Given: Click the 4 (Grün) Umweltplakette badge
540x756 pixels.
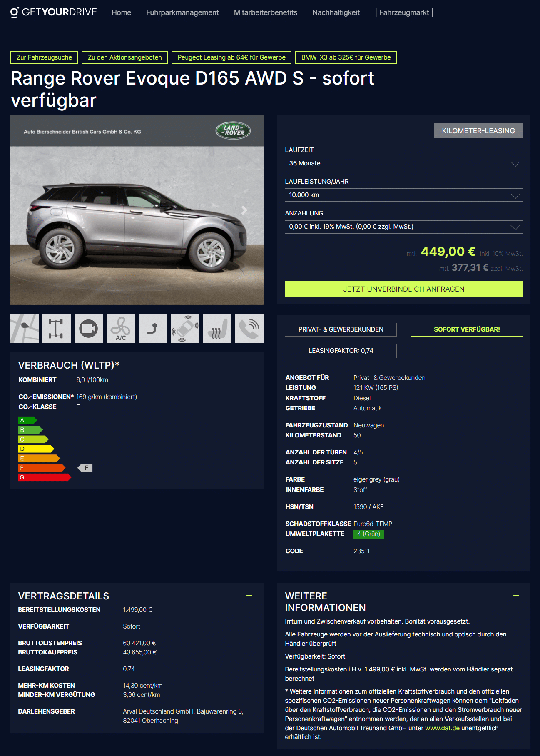Looking at the screenshot, I should (x=368, y=534).
